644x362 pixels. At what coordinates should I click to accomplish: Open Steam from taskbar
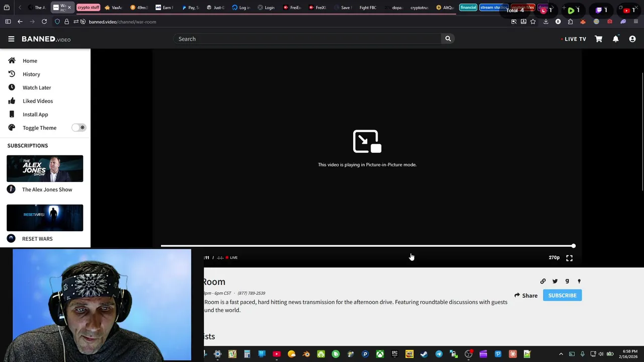pyautogui.click(x=424, y=354)
